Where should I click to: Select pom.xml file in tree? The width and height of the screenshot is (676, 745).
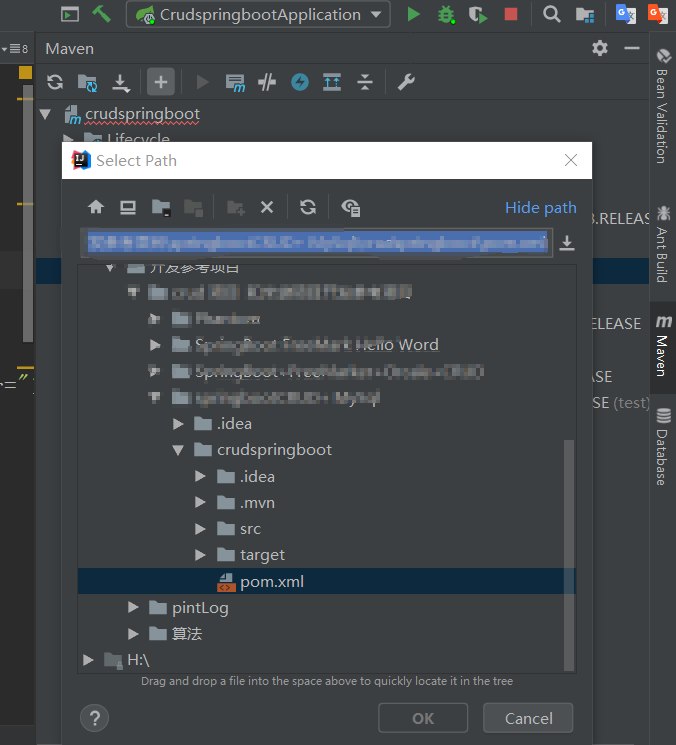pyautogui.click(x=326, y=581)
